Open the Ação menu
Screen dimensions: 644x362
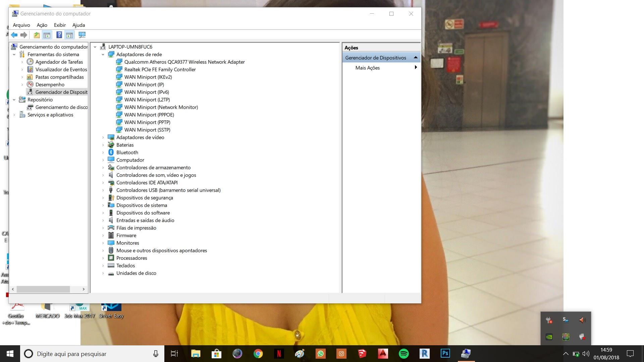(x=42, y=25)
